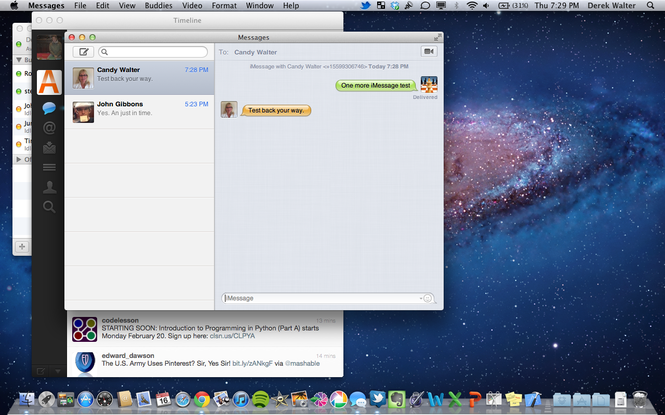Screen dimensions: 665x415
Task: Toggle full screen for Messages window
Action: (x=436, y=37)
